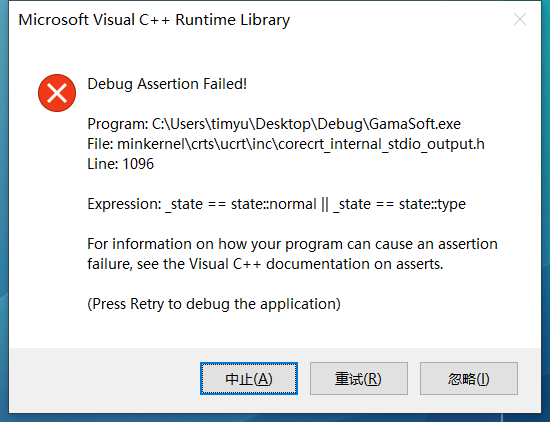The height and width of the screenshot is (422, 550).
Task: Select the GamaSoft.exe filename in Program path
Action: pos(415,124)
